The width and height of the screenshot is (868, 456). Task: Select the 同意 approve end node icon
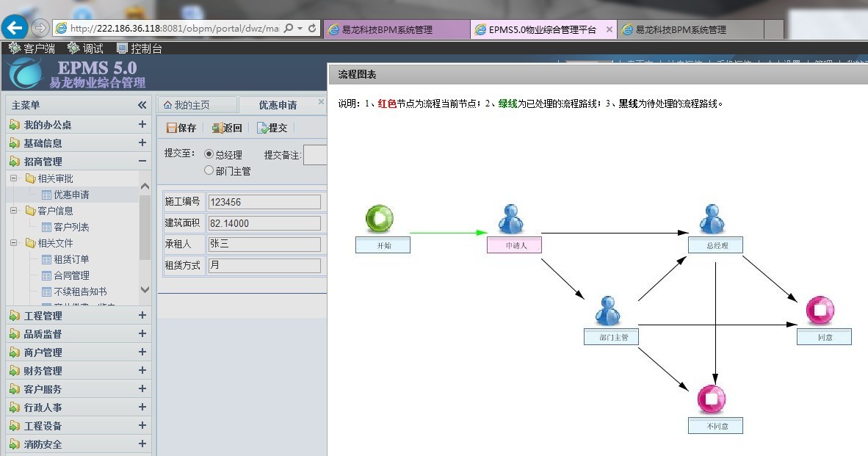click(x=820, y=311)
